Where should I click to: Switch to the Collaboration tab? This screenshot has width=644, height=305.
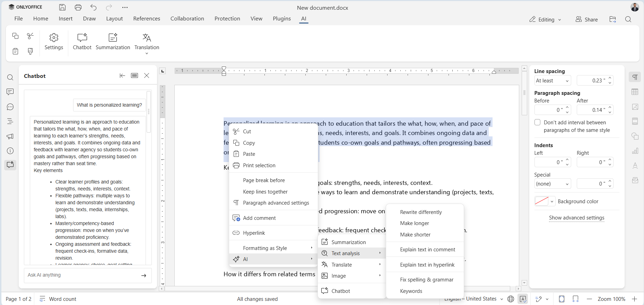point(187,19)
